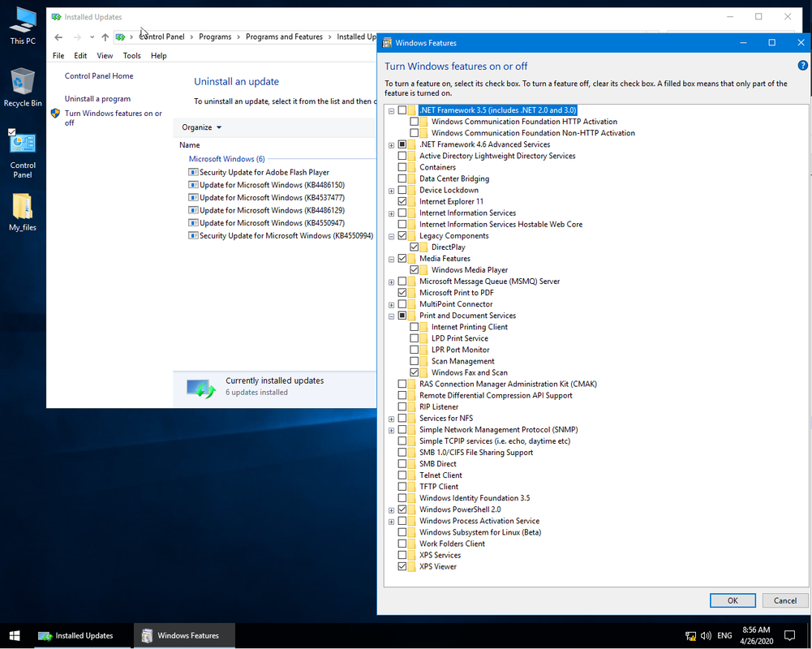This screenshot has height=649, width=812.
Task: Go back in Installed Updates window
Action: coord(58,37)
